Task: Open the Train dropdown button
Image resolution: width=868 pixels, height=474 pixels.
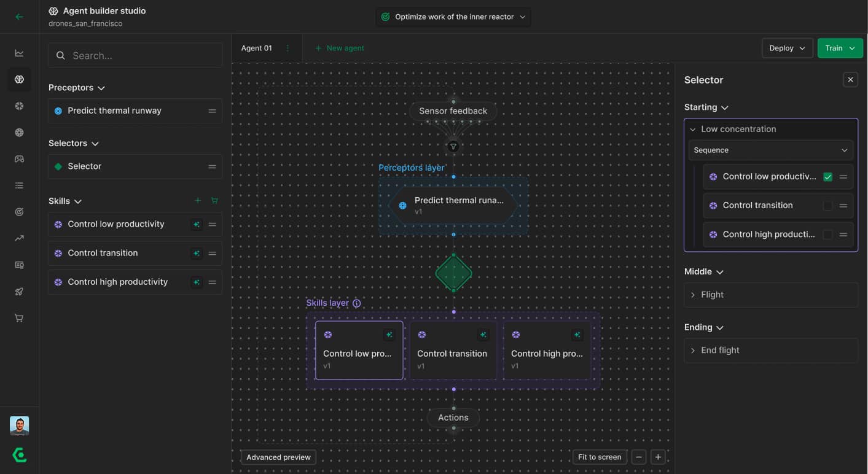Action: coord(840,48)
